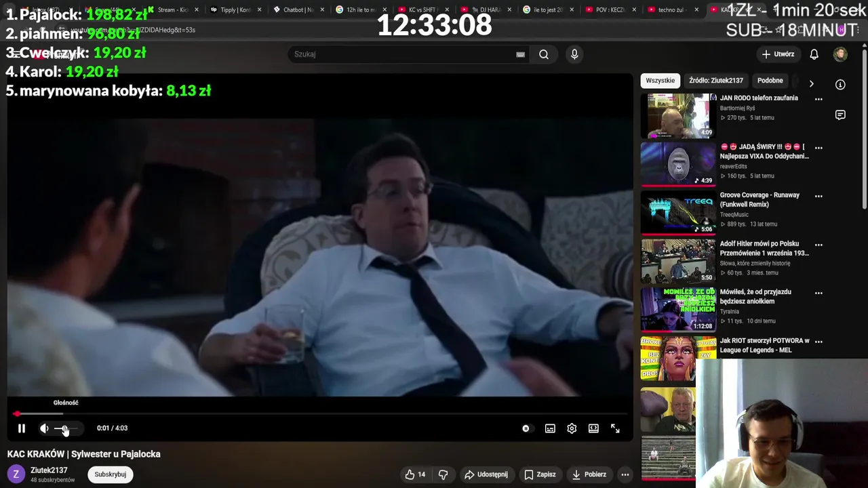868x488 pixels.
Task: Open more actions menu below the video
Action: (x=625, y=474)
